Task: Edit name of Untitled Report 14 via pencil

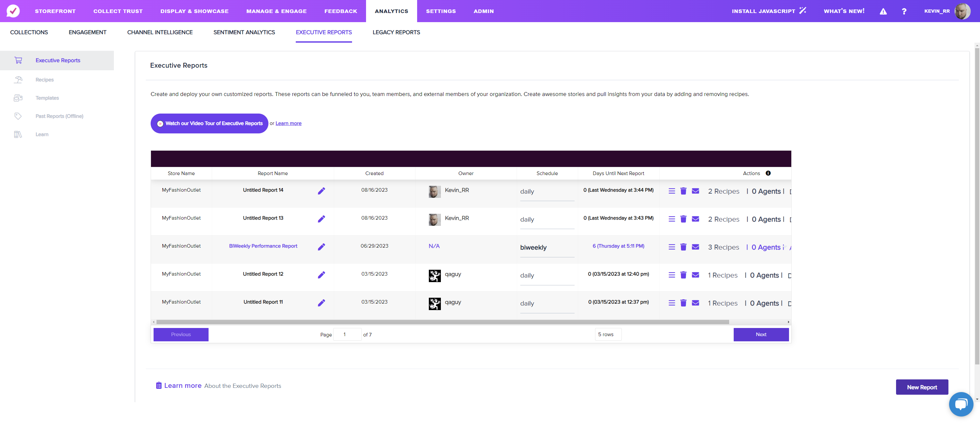Action: [321, 191]
